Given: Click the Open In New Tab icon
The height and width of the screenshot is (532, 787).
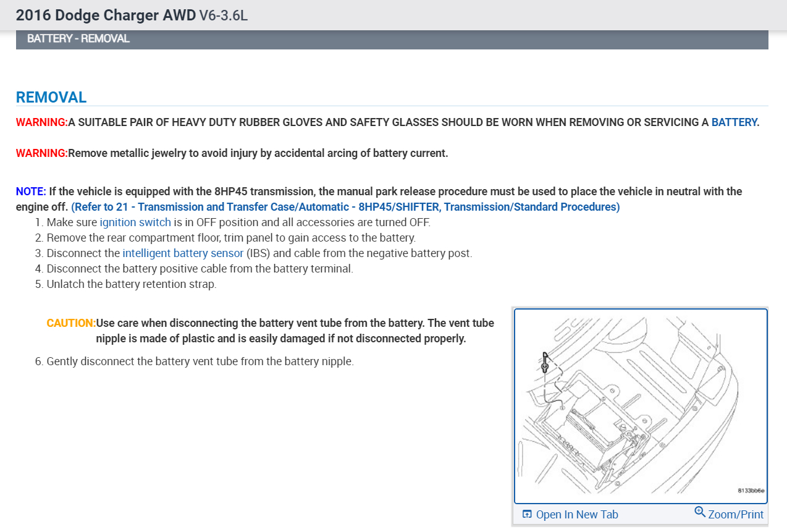Looking at the screenshot, I should click(527, 514).
